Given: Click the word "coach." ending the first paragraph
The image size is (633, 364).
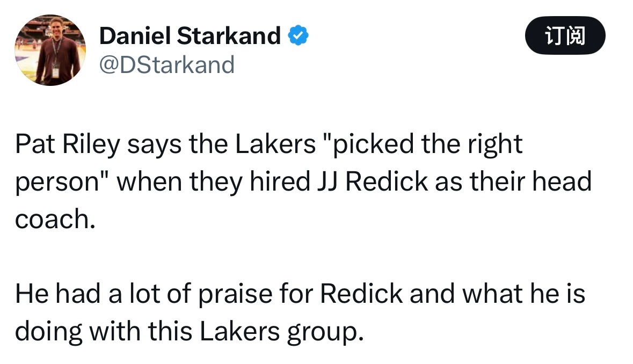Looking at the screenshot, I should click(x=55, y=220).
